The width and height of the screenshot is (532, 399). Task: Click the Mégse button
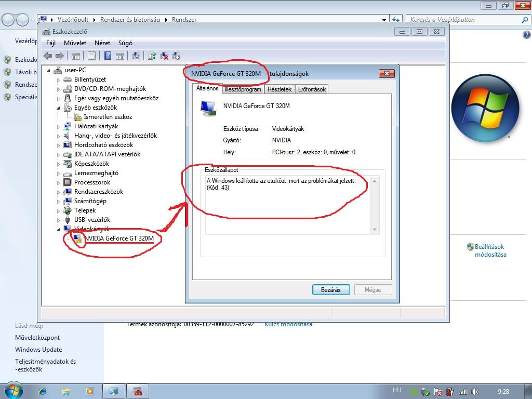click(x=373, y=290)
